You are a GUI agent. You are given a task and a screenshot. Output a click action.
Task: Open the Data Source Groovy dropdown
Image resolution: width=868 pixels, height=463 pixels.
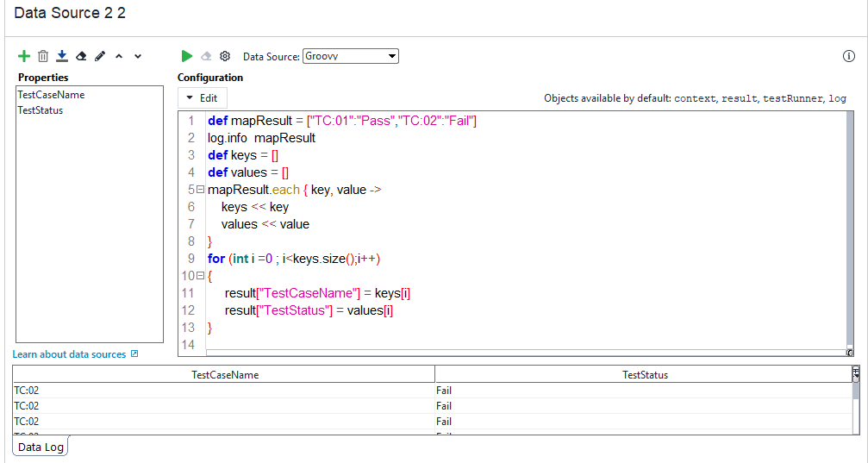(350, 56)
